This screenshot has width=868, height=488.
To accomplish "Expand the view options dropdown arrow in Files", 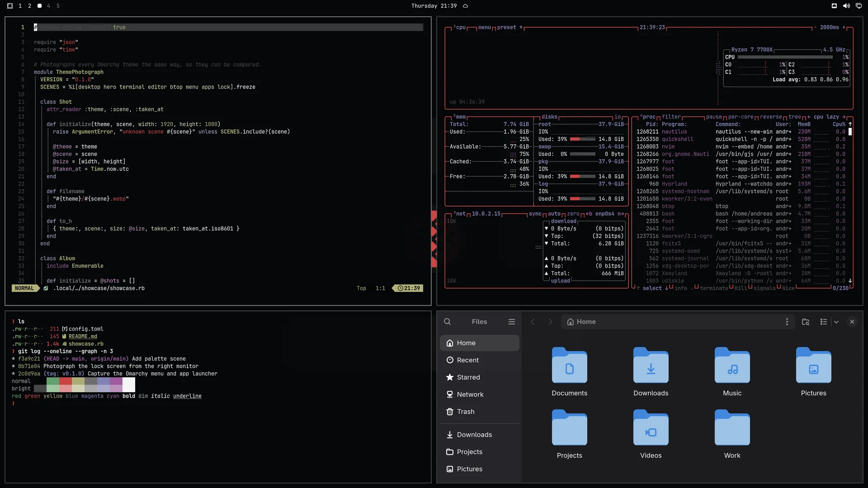I will [836, 322].
